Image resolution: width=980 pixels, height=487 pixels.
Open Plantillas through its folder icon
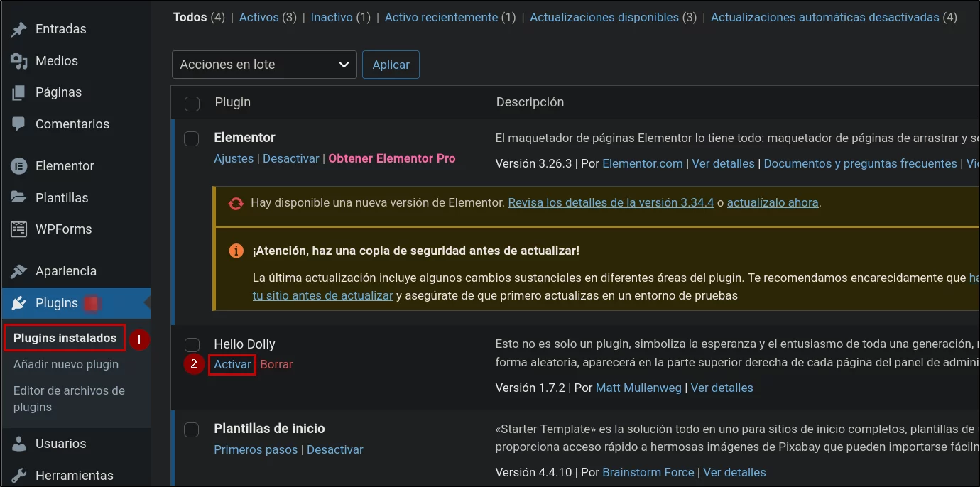click(19, 197)
